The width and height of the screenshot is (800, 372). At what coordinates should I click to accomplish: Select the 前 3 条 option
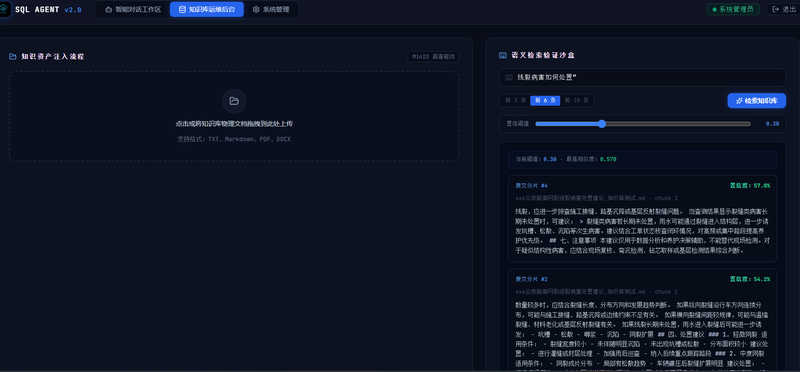[x=515, y=101]
